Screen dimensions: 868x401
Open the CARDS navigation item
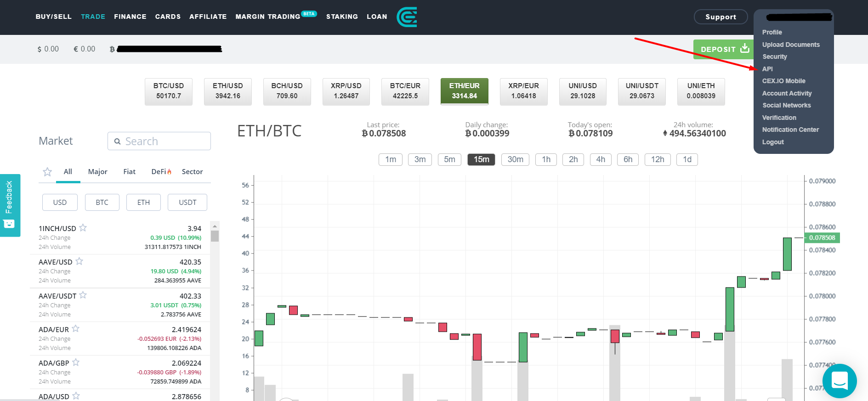click(x=168, y=17)
